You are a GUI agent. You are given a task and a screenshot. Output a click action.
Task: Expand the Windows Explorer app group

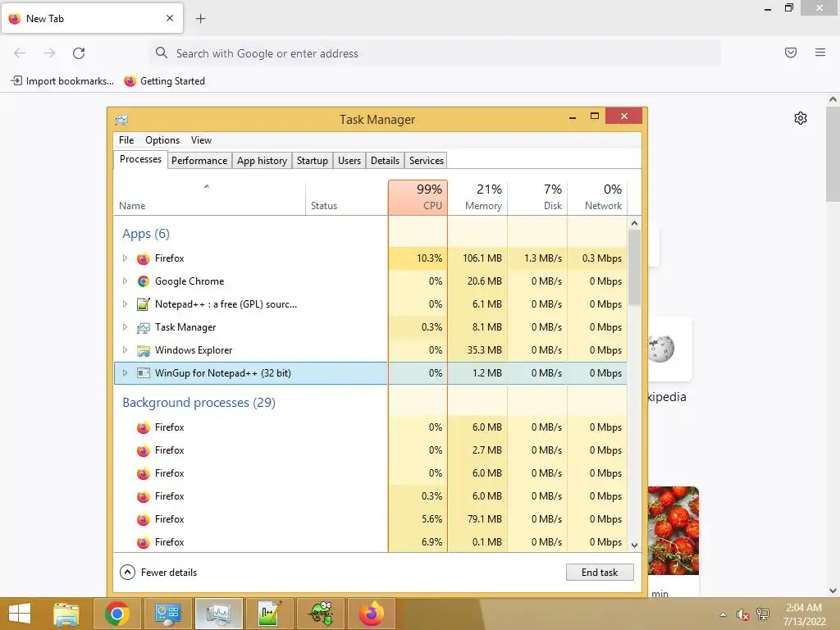[125, 350]
